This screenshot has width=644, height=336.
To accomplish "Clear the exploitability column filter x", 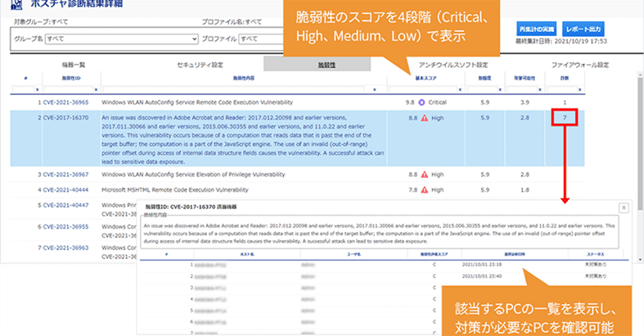I will coord(540,89).
